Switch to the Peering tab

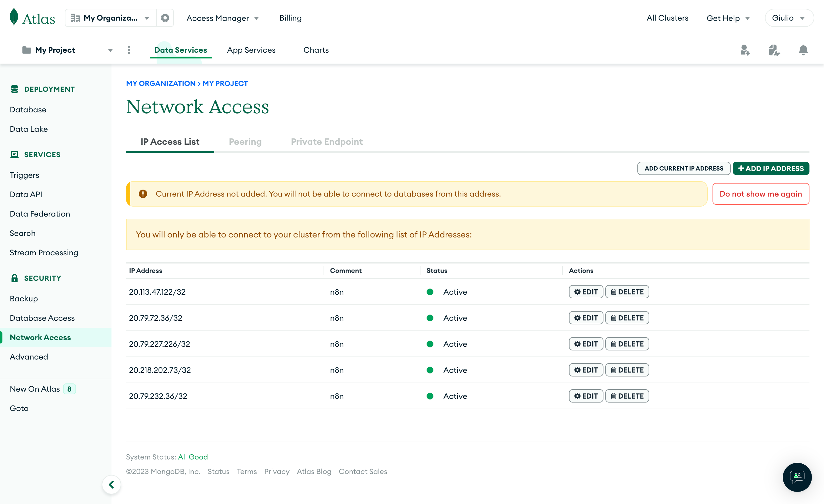245,141
